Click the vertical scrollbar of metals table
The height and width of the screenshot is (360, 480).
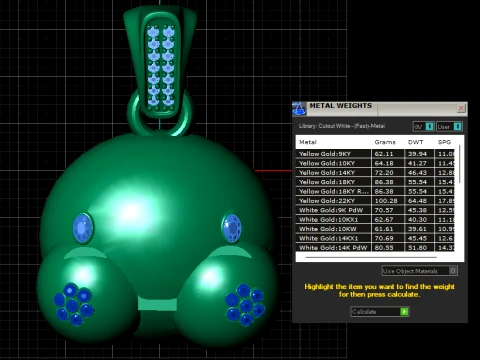(460, 164)
